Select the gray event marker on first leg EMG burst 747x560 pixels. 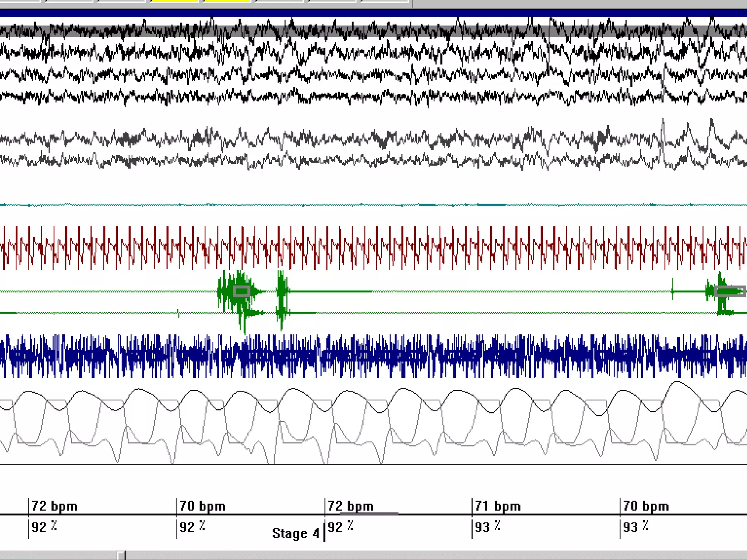click(241, 291)
